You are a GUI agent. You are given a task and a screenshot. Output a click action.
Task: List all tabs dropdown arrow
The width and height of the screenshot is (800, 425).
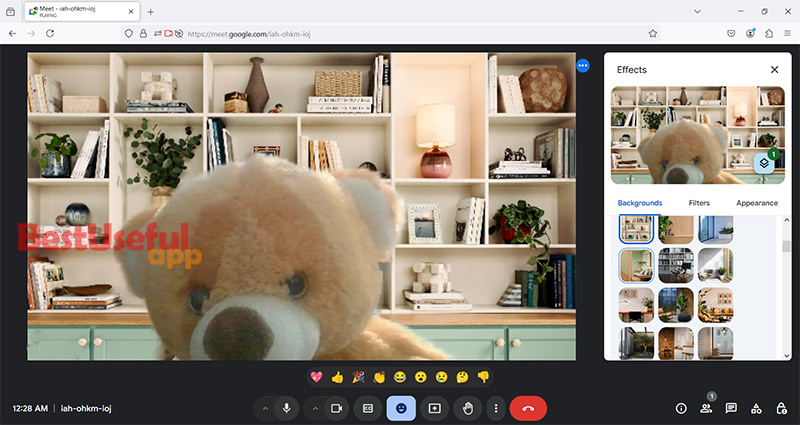pyautogui.click(x=697, y=11)
